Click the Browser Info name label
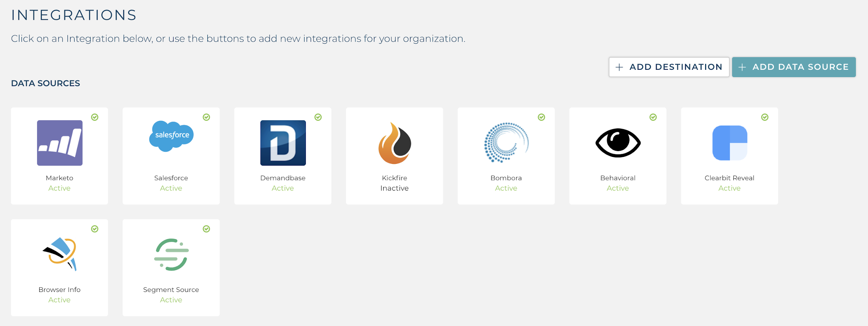 [x=60, y=290]
